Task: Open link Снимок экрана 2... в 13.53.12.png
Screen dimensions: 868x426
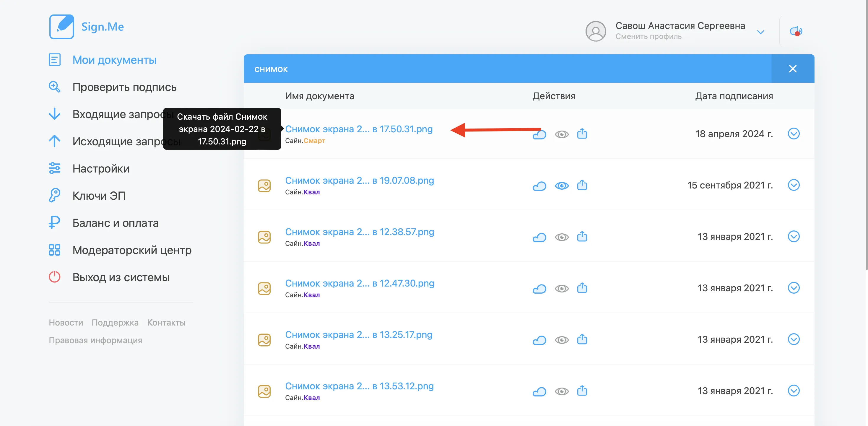Action: click(x=359, y=386)
